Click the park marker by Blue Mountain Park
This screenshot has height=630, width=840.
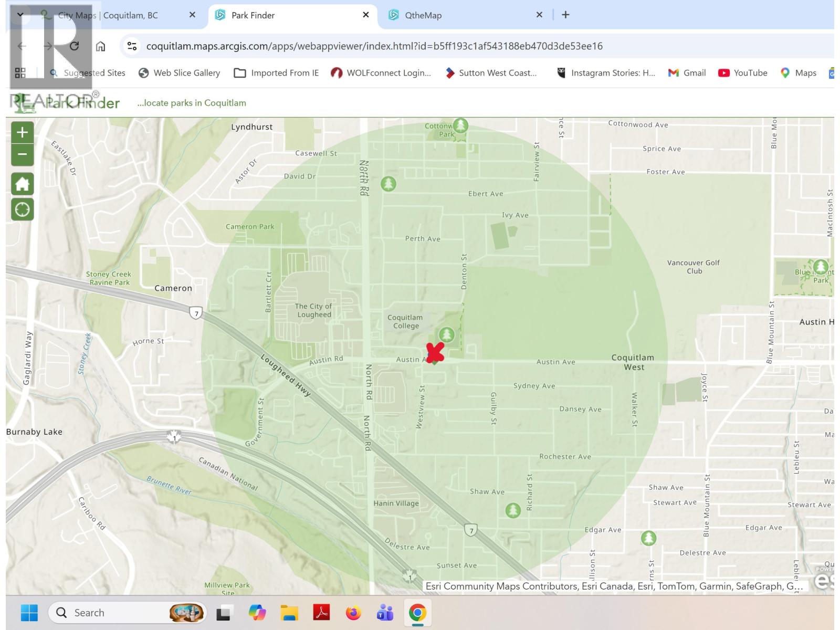[821, 267]
